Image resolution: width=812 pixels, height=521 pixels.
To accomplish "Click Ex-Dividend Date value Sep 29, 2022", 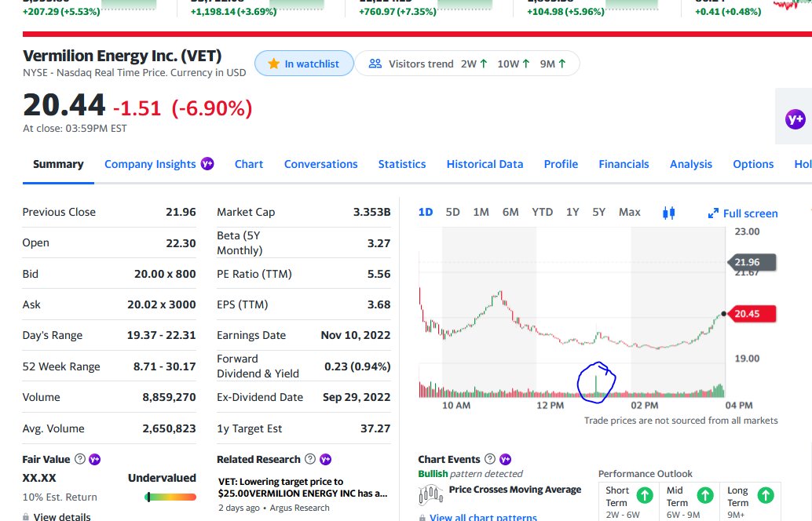I will 357,397.
